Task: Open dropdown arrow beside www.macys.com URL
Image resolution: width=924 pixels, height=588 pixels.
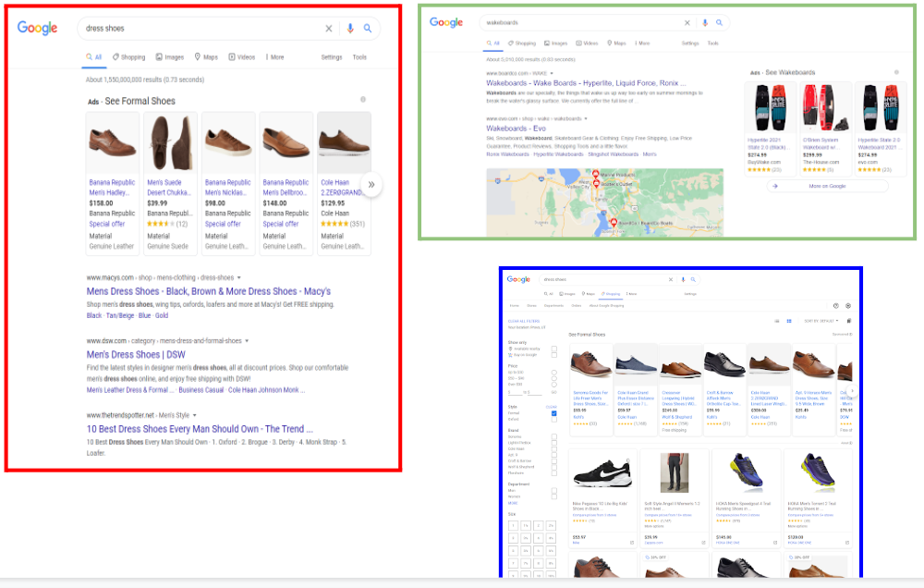Action: click(x=238, y=277)
